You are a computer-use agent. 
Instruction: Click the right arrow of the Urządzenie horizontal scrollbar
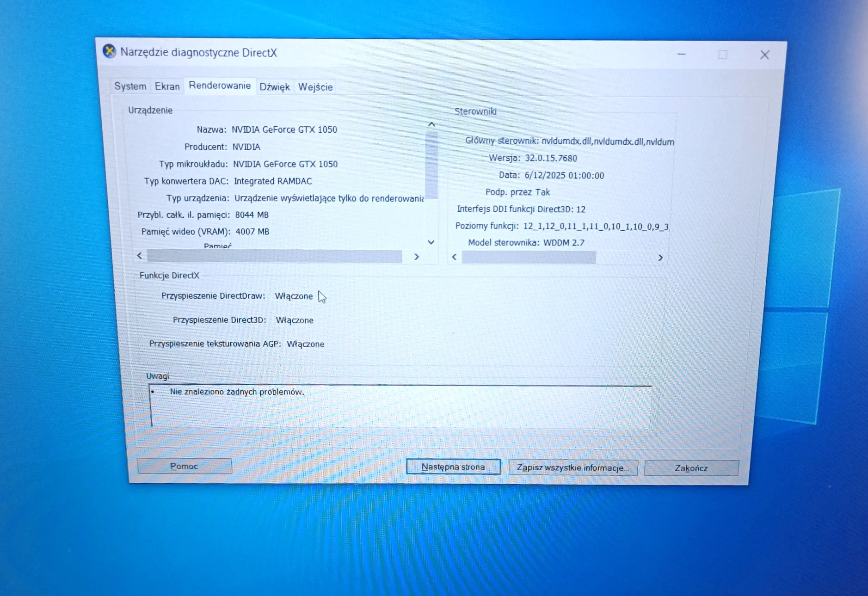[x=417, y=256]
